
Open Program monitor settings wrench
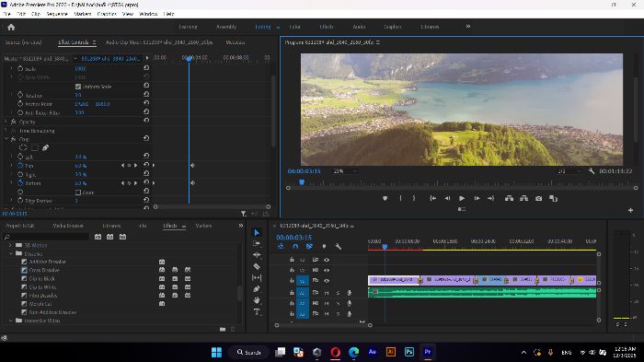coord(591,170)
